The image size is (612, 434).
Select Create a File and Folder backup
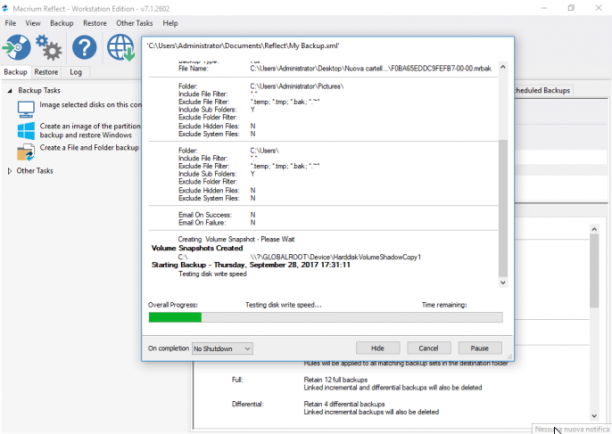(89, 148)
